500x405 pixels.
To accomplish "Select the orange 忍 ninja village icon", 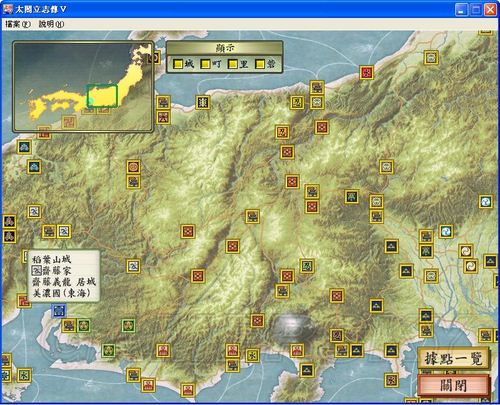I will tap(282, 132).
